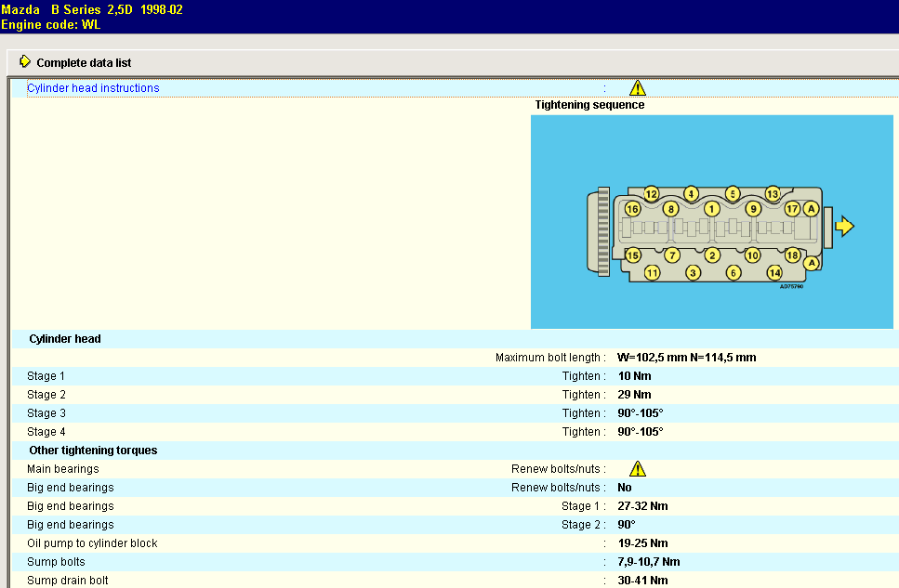Image resolution: width=899 pixels, height=588 pixels.
Task: Select the Stage 4 row label
Action: [46, 432]
